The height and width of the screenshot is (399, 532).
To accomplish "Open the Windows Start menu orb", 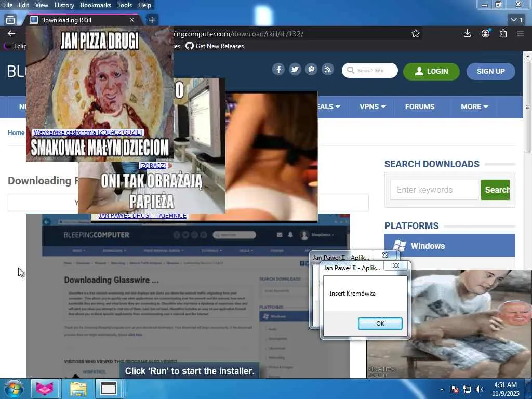I will [14, 389].
